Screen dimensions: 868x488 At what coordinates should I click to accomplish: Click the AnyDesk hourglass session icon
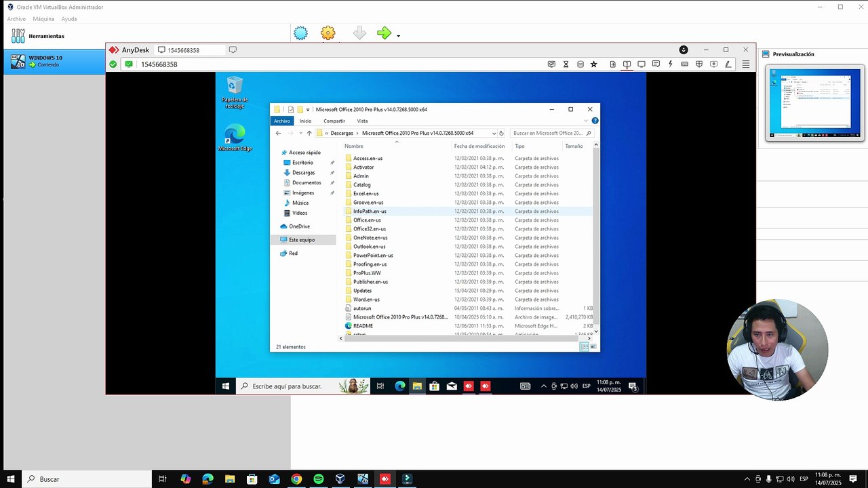click(566, 64)
